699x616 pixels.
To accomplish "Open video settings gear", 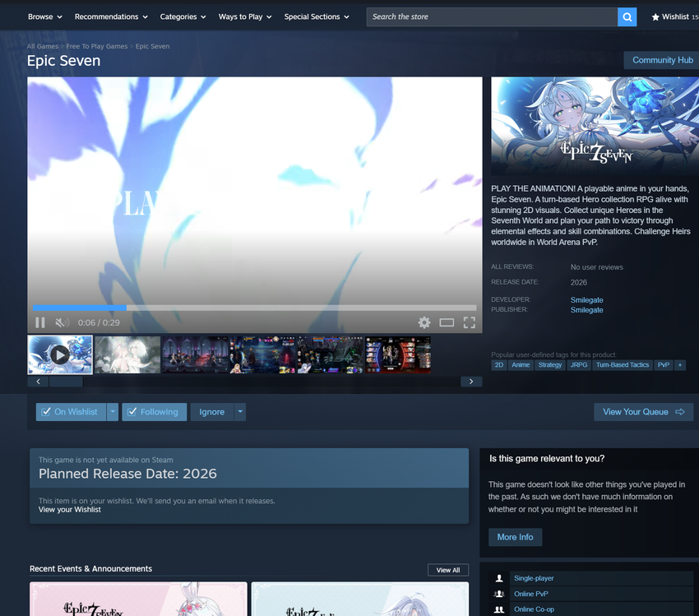I will [x=424, y=322].
